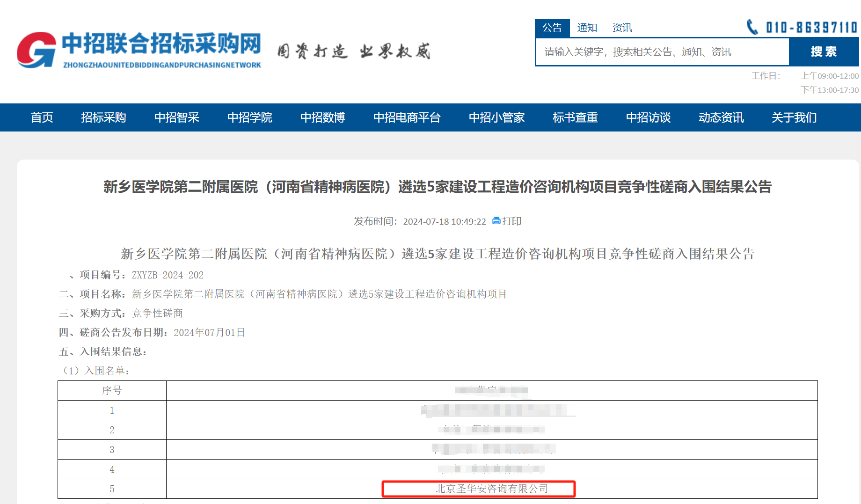Viewport: 861px width, 504px height.
Task: Click the 搜索 button
Action: point(824,51)
